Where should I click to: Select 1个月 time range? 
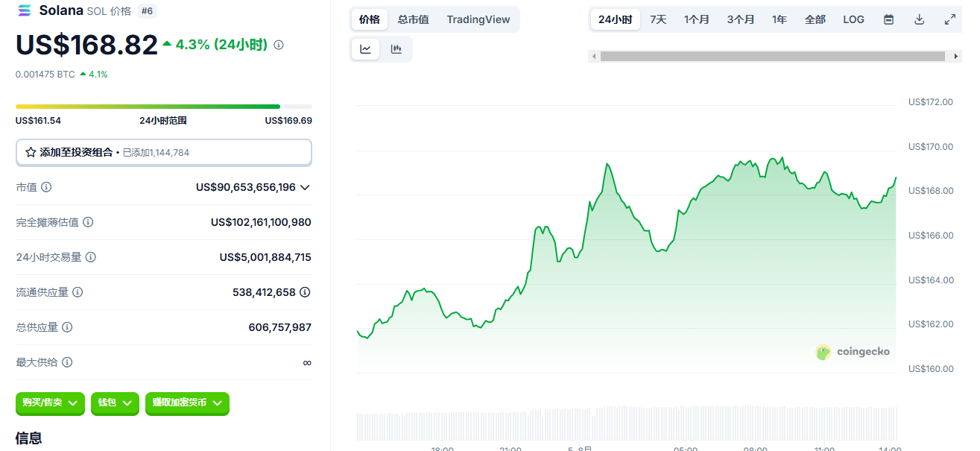[697, 19]
